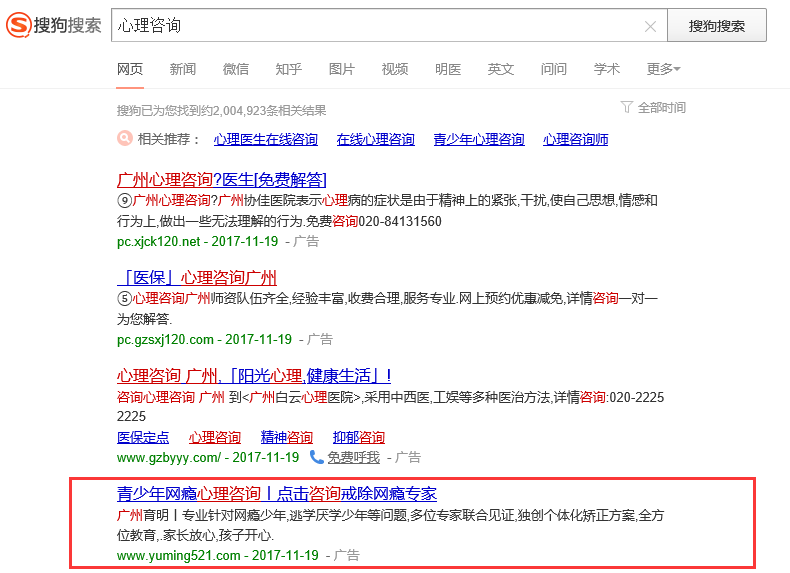Click the 相关推荐 magnifier icon
The width and height of the screenshot is (790, 573).
click(124, 138)
